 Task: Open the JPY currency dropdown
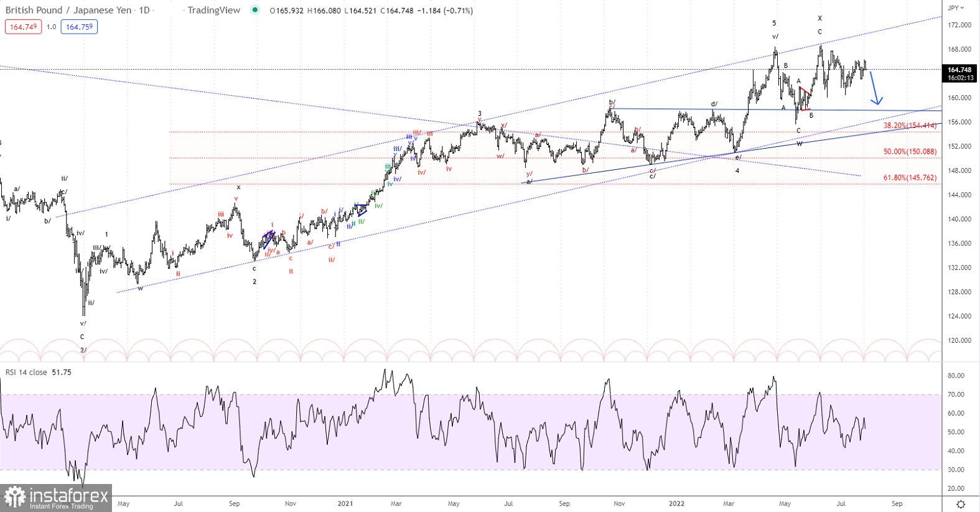tap(956, 7)
